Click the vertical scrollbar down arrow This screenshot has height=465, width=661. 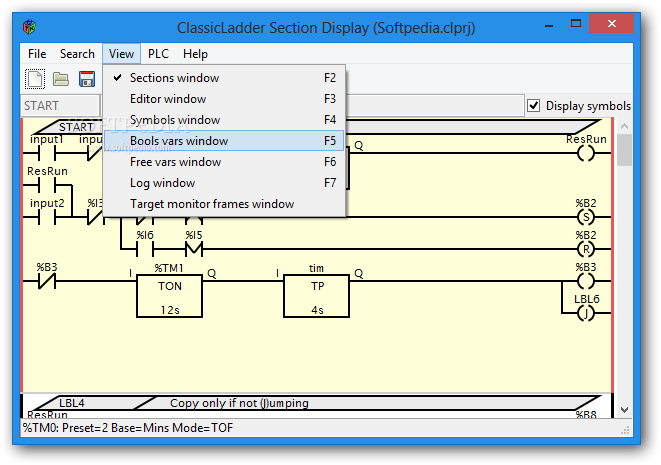point(624,409)
